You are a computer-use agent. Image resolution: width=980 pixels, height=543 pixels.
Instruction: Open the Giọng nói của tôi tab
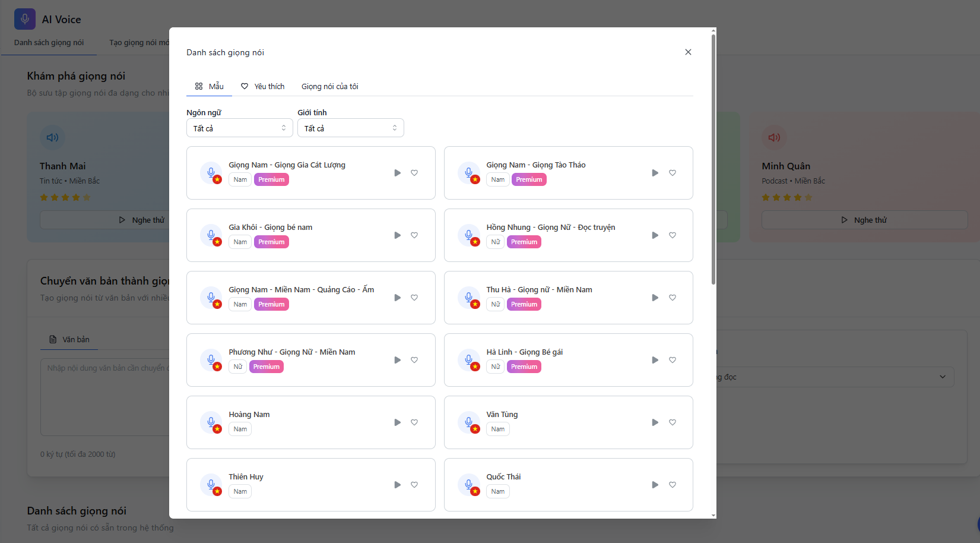tap(329, 87)
